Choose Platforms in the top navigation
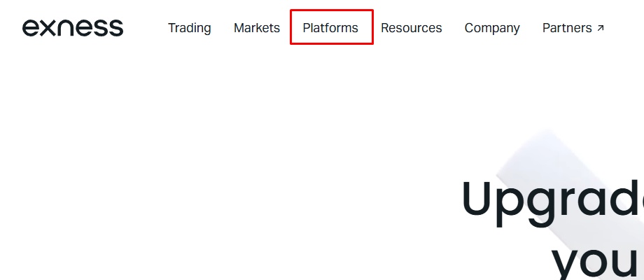644x280 pixels. 330,28
